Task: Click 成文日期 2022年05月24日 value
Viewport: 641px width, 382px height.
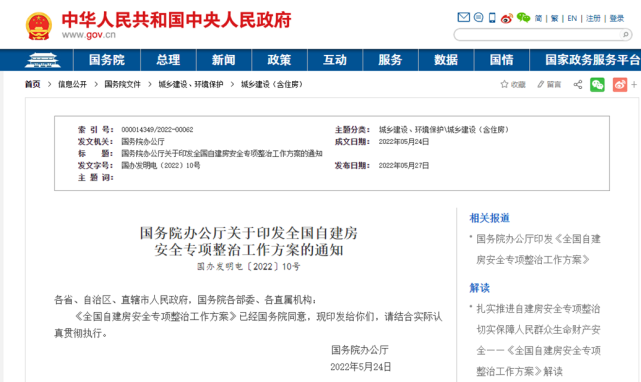Action: tap(403, 142)
